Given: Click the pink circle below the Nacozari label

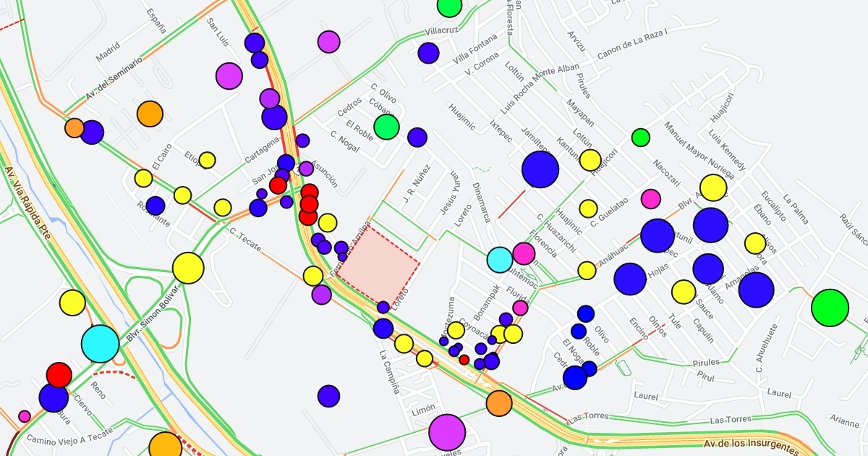Looking at the screenshot, I should tap(651, 198).
